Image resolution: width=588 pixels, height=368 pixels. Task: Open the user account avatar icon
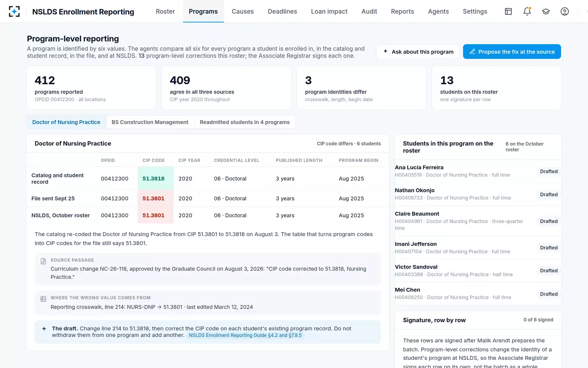pos(565,11)
